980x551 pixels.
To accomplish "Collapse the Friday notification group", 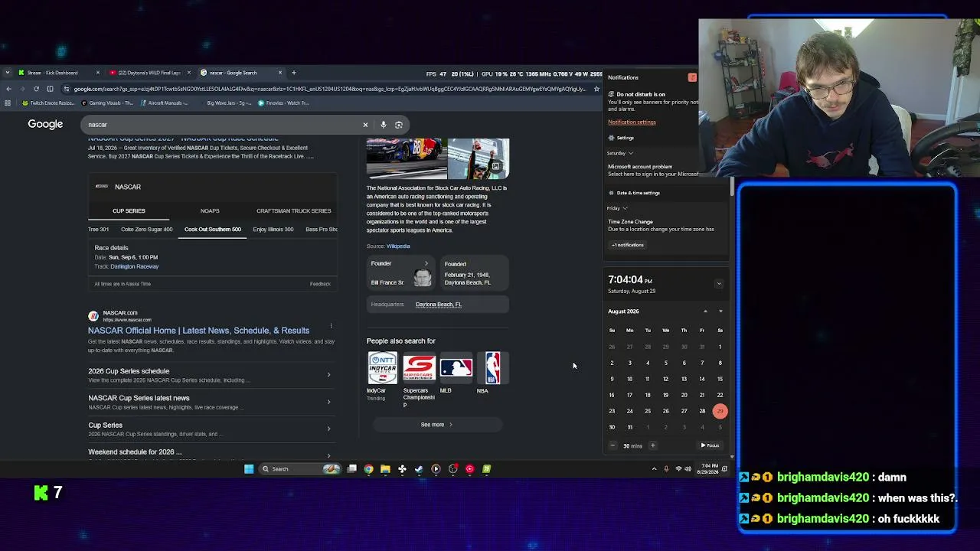I will click(x=625, y=208).
